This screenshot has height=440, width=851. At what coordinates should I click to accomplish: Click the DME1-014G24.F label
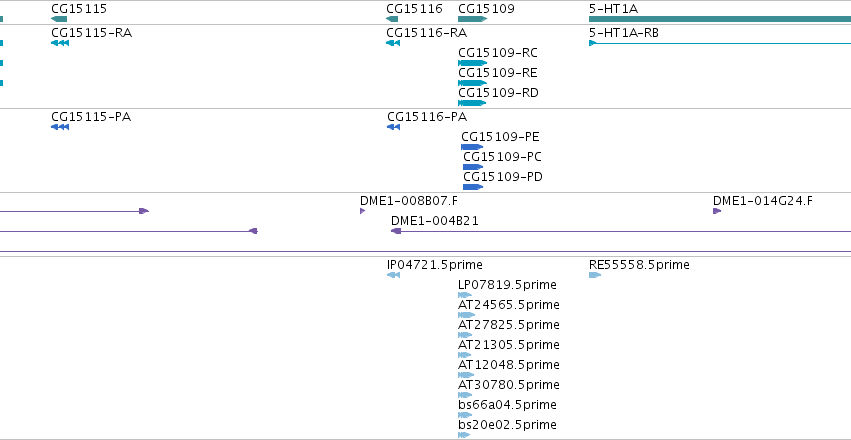(763, 201)
